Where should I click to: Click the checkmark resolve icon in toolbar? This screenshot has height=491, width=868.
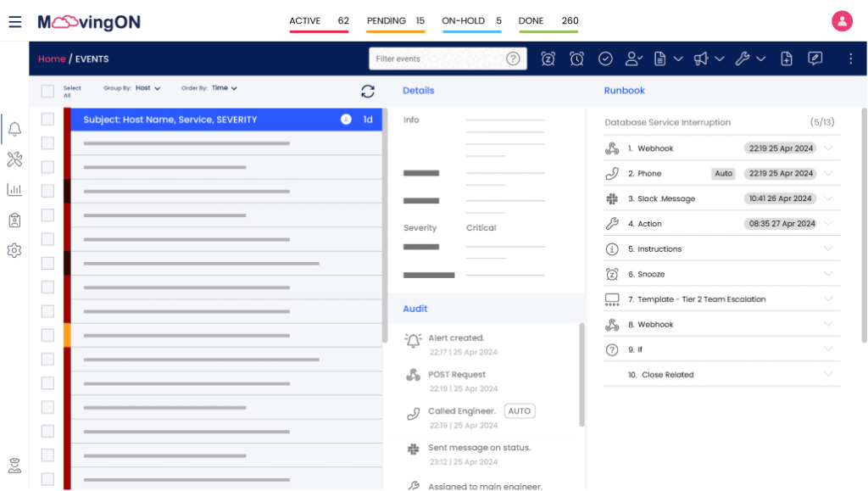pyautogui.click(x=605, y=59)
